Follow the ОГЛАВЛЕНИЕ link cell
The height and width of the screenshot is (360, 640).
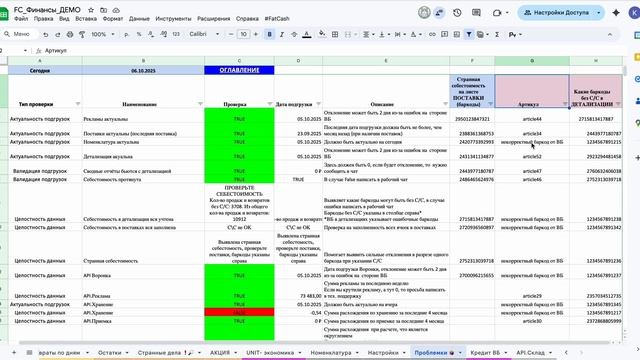239,70
